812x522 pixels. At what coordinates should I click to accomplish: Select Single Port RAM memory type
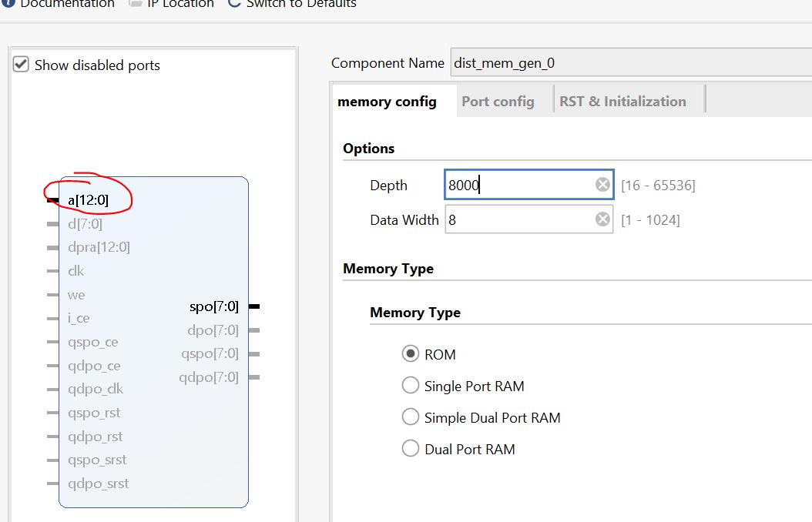tap(411, 386)
